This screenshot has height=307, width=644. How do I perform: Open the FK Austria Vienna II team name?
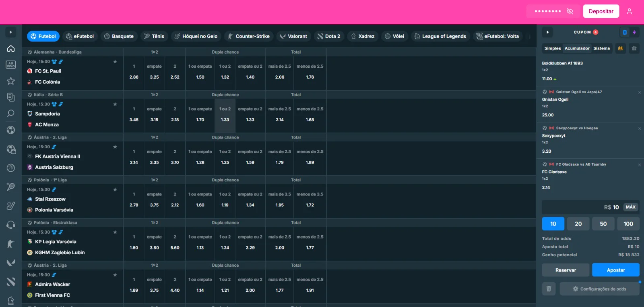(x=58, y=156)
